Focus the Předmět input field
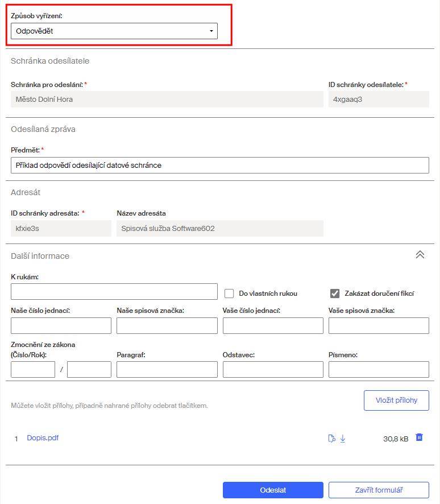Image resolution: width=440 pixels, height=504 pixels. pyautogui.click(x=219, y=165)
